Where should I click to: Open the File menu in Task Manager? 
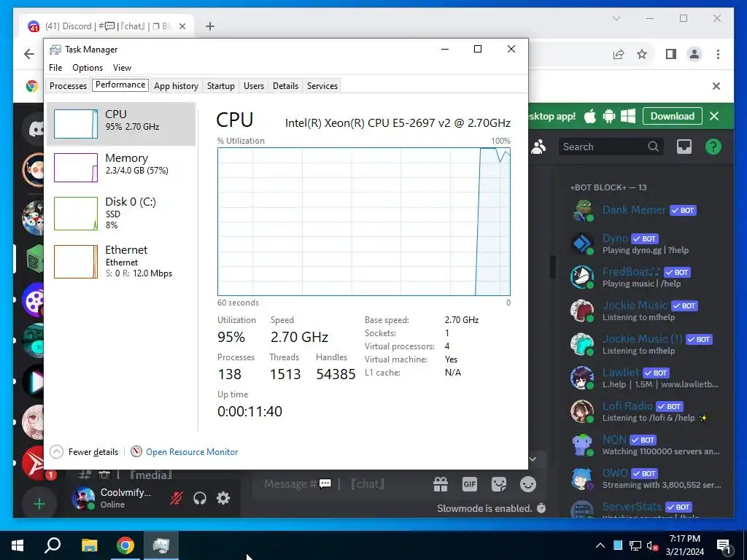55,68
